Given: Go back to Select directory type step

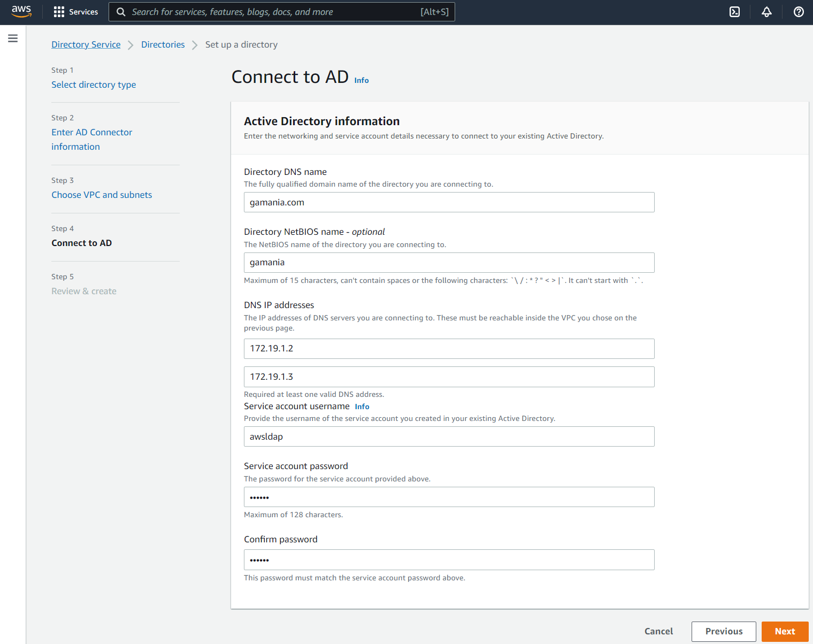Looking at the screenshot, I should point(94,85).
